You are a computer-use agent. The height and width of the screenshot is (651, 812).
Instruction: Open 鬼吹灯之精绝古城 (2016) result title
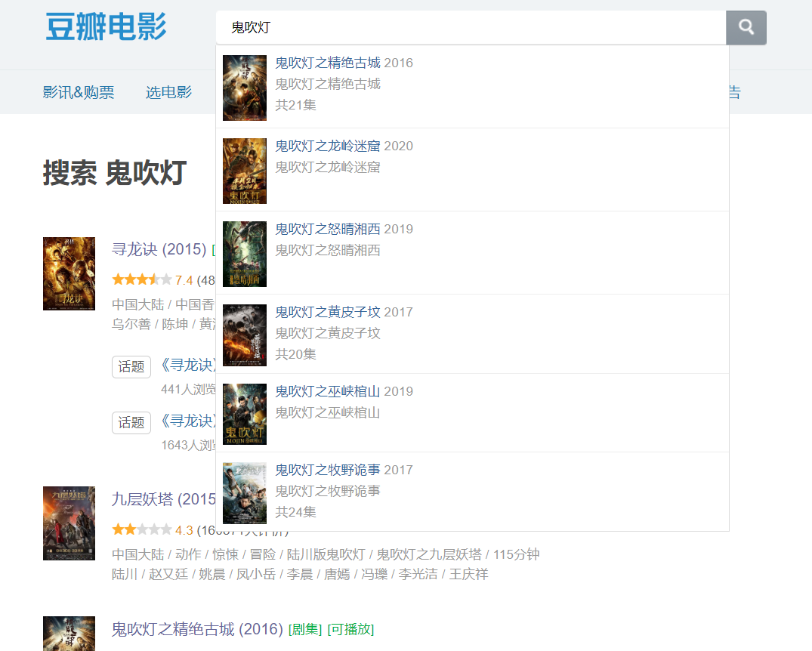click(x=197, y=629)
